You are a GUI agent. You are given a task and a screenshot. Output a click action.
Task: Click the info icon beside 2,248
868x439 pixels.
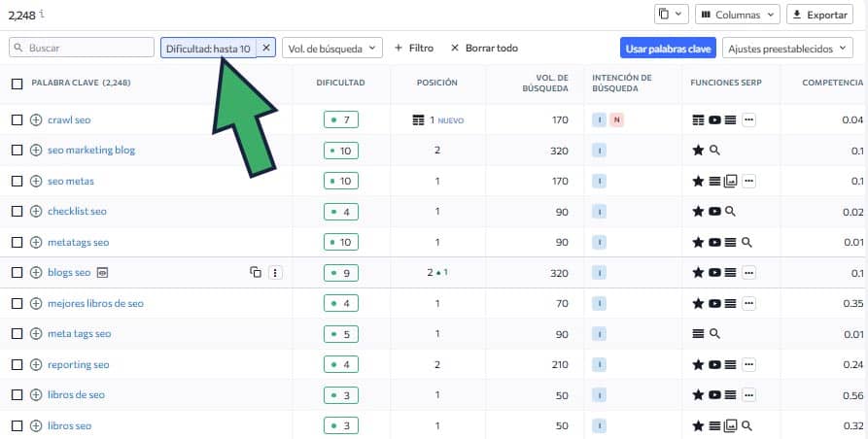point(41,13)
